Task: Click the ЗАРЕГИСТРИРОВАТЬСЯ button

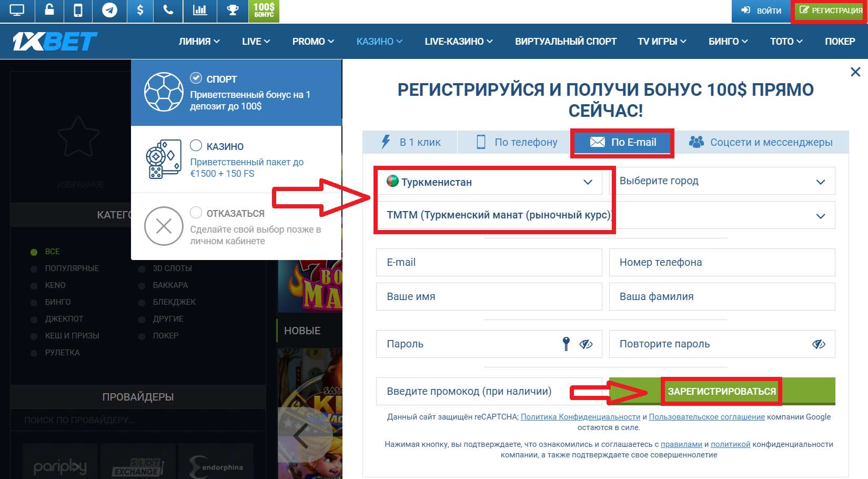Action: click(722, 391)
